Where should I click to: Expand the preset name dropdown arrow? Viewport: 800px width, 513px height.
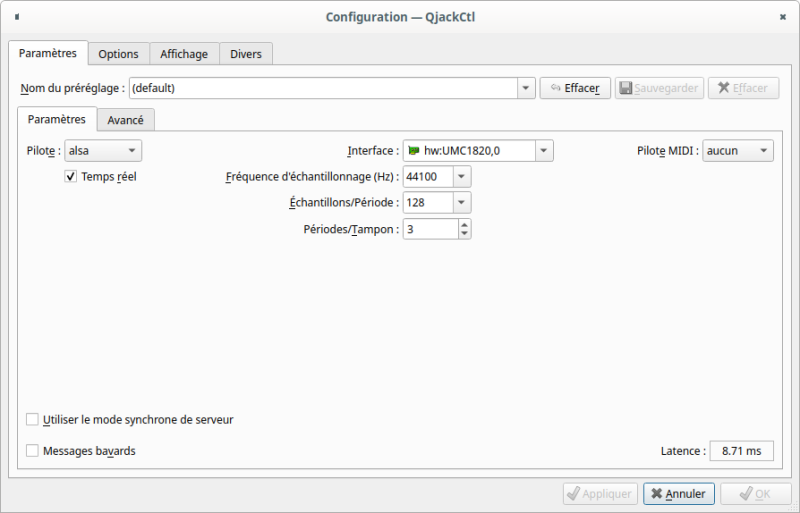point(526,88)
